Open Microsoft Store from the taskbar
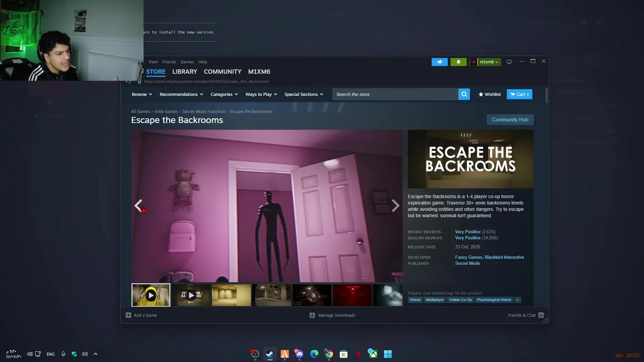644x362 pixels. (x=344, y=354)
